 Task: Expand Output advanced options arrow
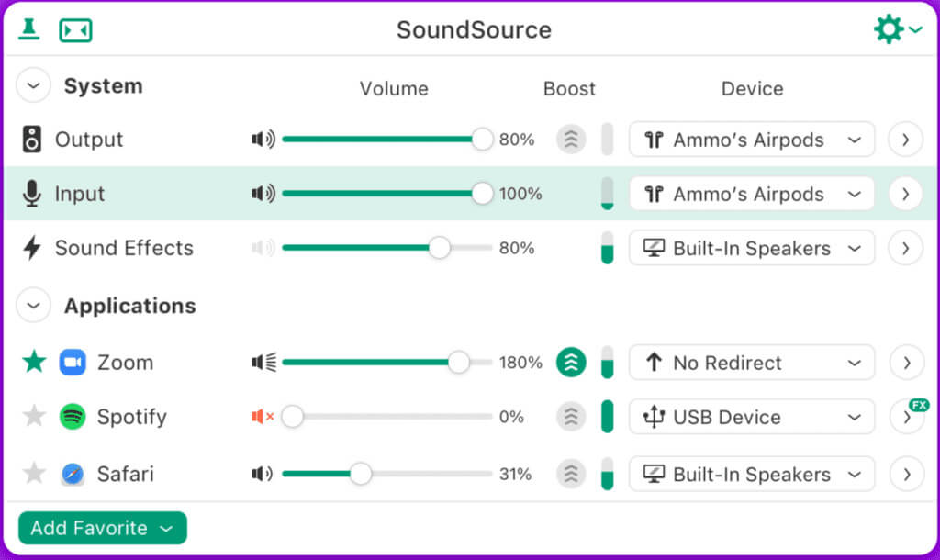click(x=905, y=140)
